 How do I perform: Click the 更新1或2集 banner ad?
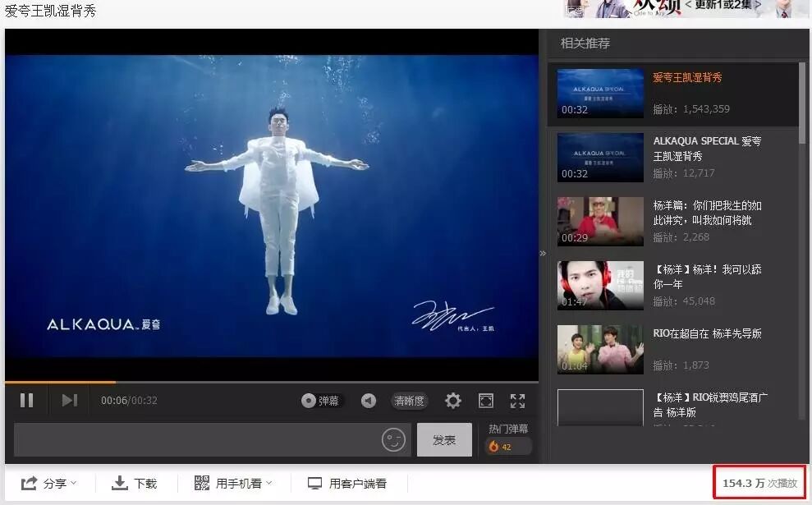click(x=685, y=9)
